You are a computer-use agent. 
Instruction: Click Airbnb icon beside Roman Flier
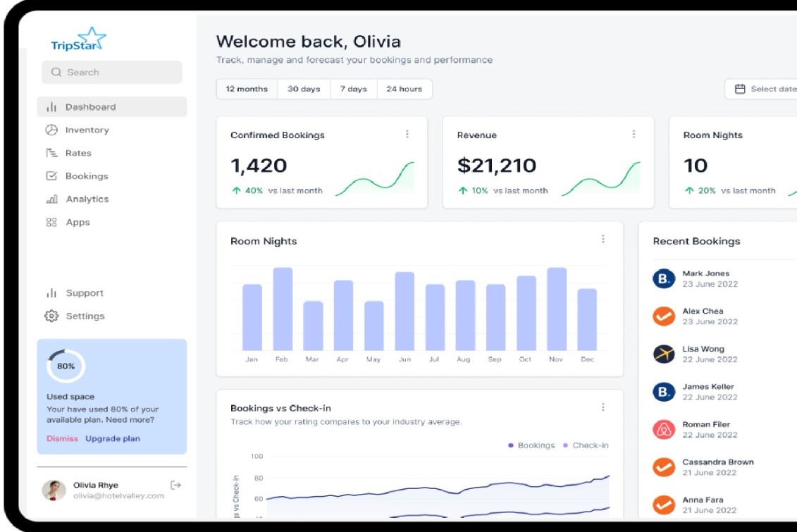click(664, 430)
